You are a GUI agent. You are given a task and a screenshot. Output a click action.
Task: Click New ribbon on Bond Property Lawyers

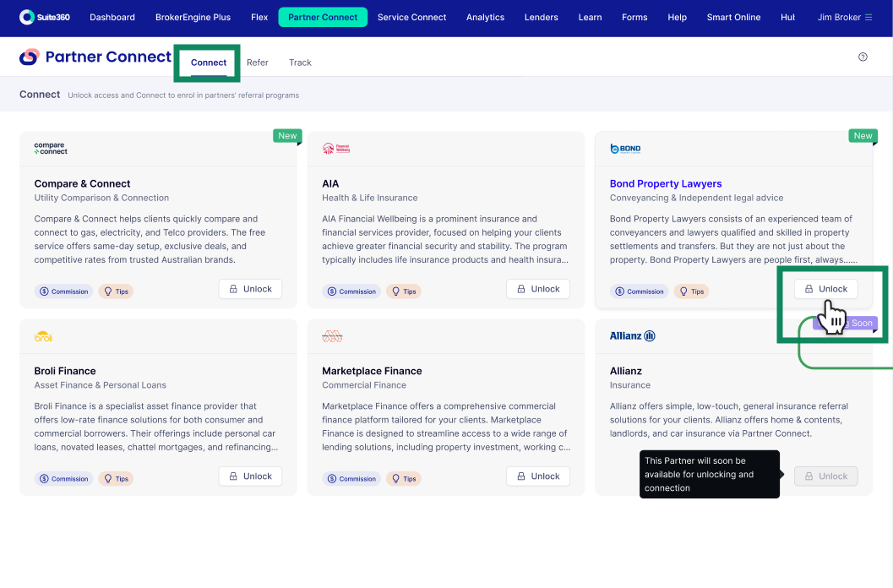863,136
